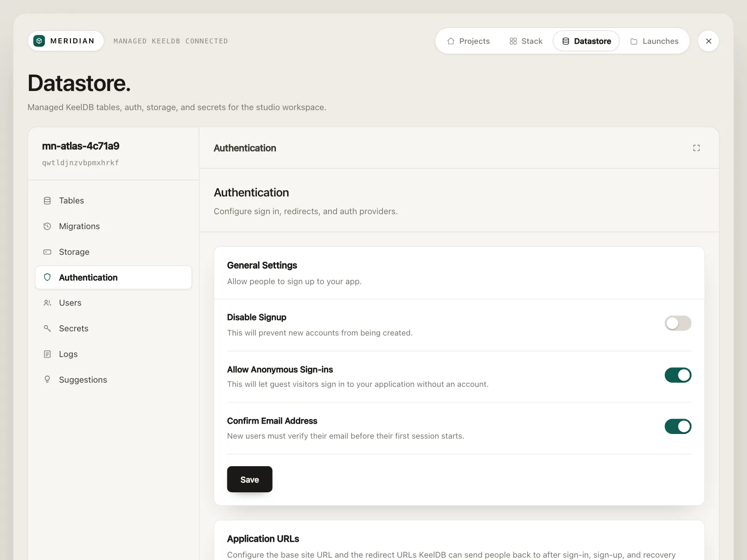Click the Storage drive icon
Image resolution: width=747 pixels, height=560 pixels.
click(47, 252)
